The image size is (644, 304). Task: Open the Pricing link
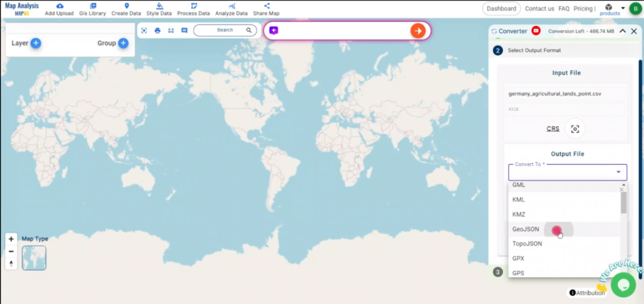coord(583,9)
